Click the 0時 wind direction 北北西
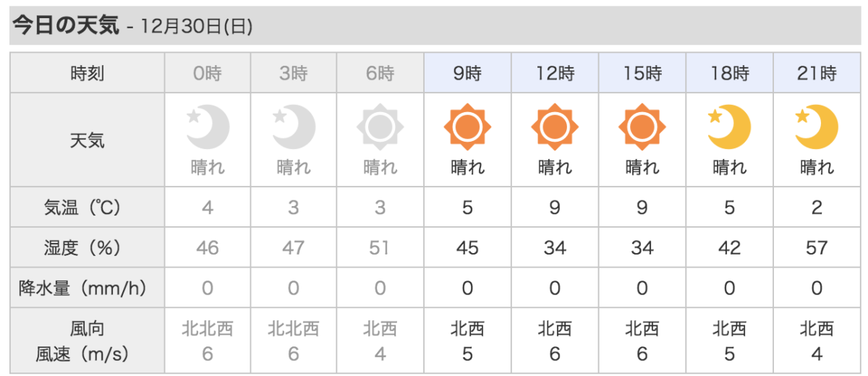 [x=208, y=329]
